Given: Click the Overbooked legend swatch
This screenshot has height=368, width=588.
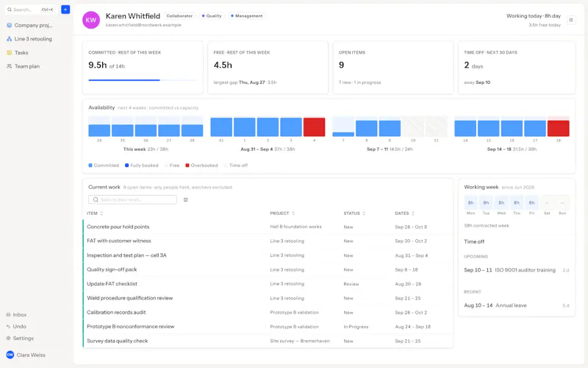Looking at the screenshot, I should [x=187, y=165].
